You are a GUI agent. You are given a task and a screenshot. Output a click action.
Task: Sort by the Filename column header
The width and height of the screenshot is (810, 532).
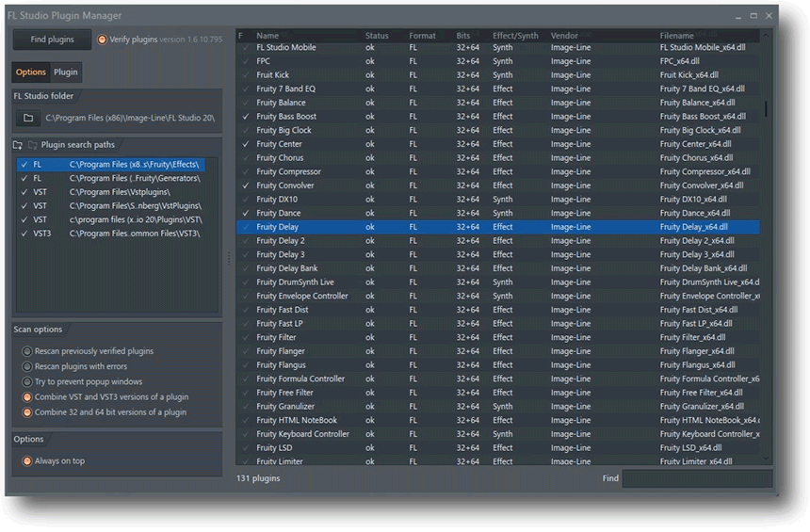click(x=676, y=36)
